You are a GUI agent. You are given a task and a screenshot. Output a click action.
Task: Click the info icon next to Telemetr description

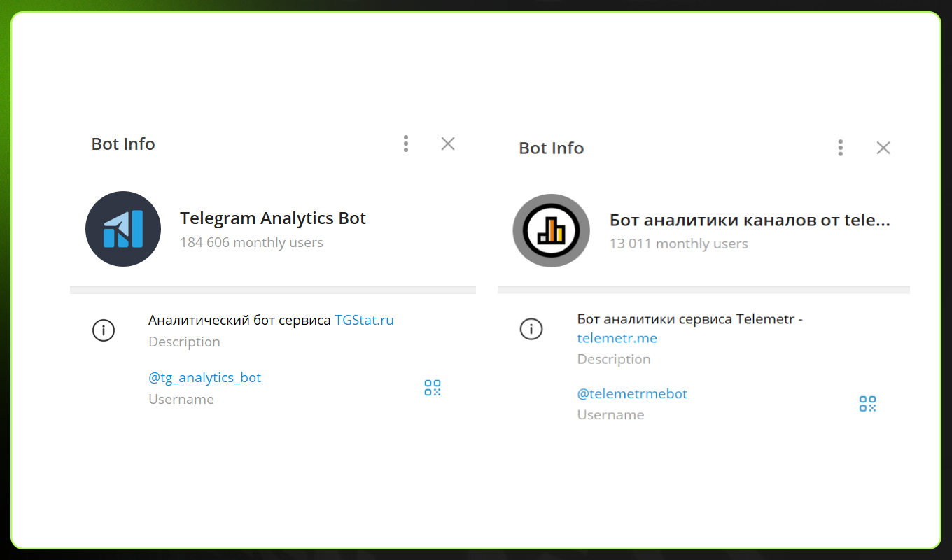tap(531, 329)
